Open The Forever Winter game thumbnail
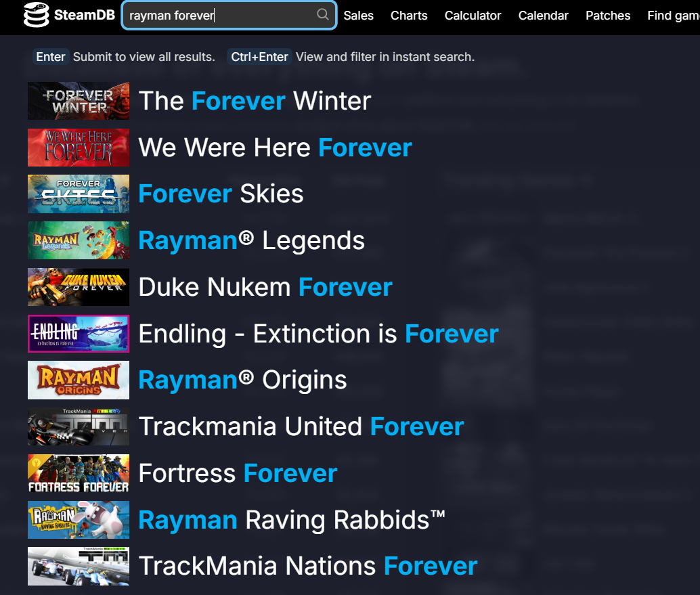 [79, 101]
